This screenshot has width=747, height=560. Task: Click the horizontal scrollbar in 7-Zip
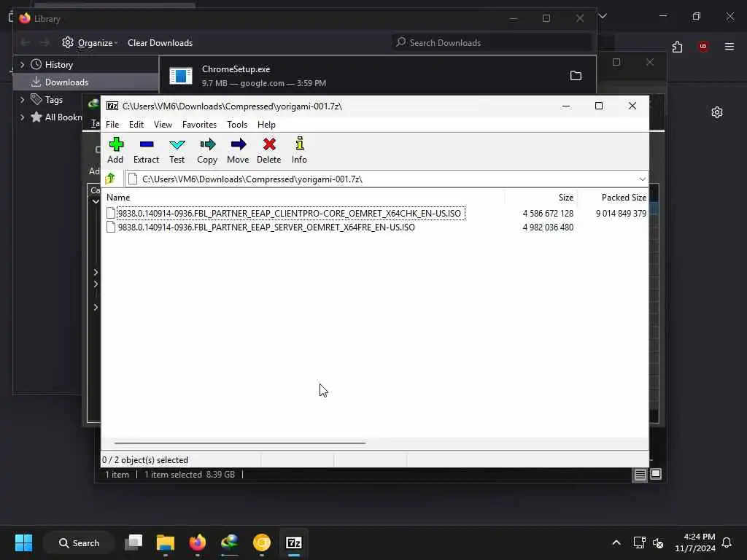click(240, 443)
